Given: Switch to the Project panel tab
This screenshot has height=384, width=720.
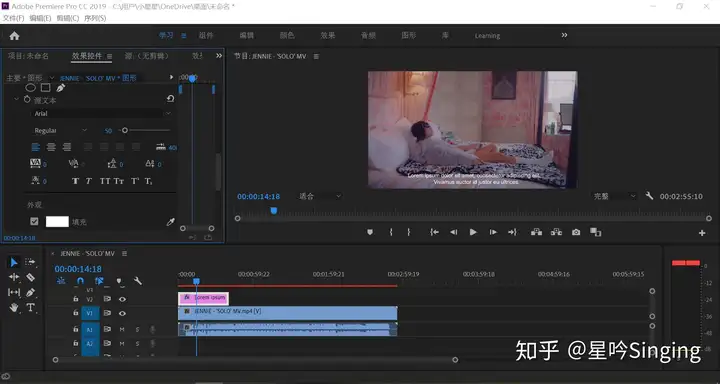Looking at the screenshot, I should point(28,56).
